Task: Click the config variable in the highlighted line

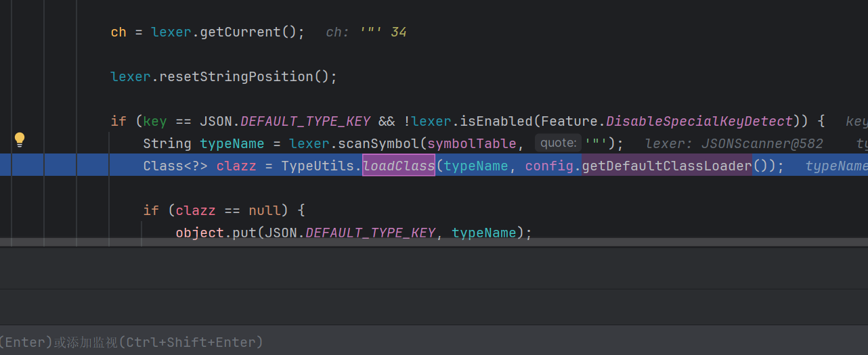Action: pyautogui.click(x=549, y=166)
